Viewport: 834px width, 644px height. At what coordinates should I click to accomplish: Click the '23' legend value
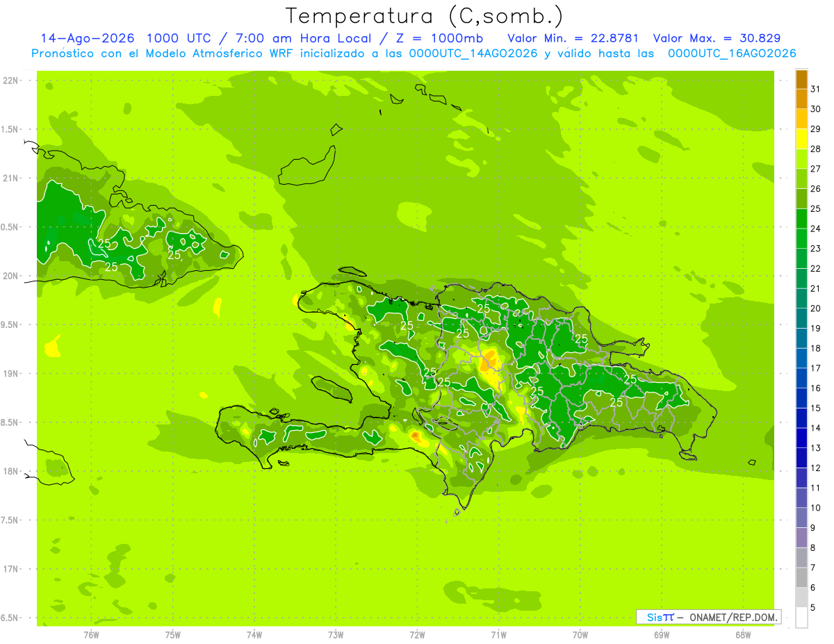[815, 249]
